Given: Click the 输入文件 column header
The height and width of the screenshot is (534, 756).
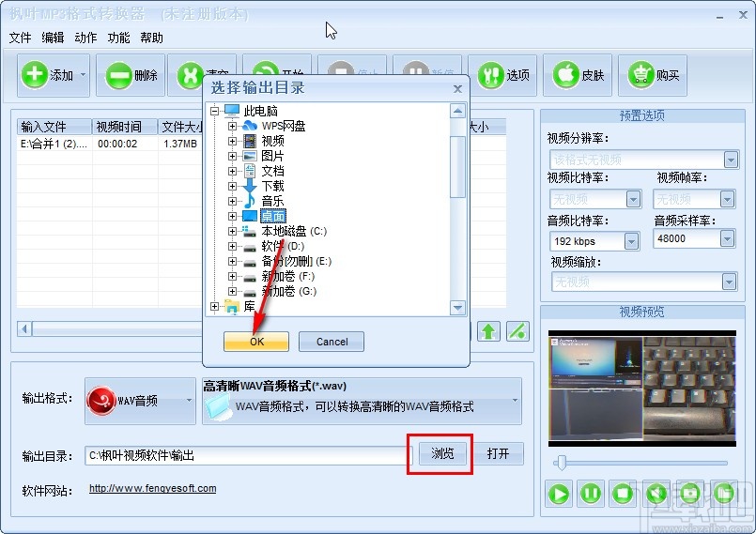Looking at the screenshot, I should pyautogui.click(x=54, y=127).
